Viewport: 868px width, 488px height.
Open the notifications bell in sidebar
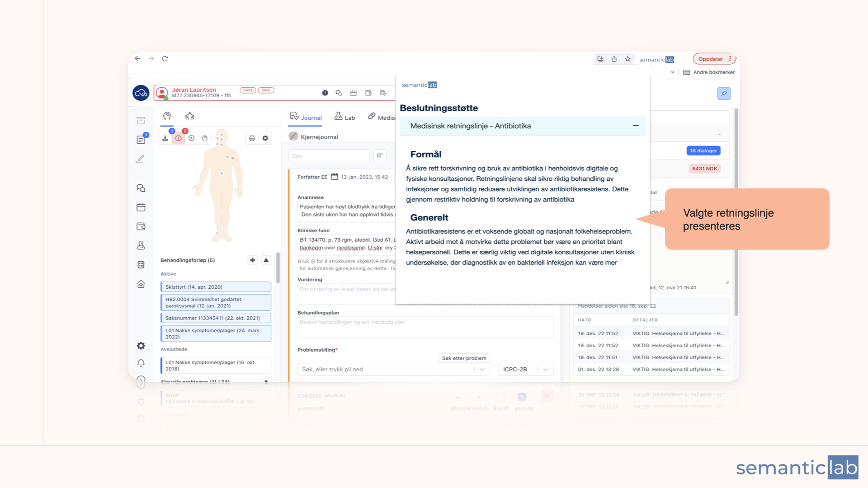(x=141, y=363)
